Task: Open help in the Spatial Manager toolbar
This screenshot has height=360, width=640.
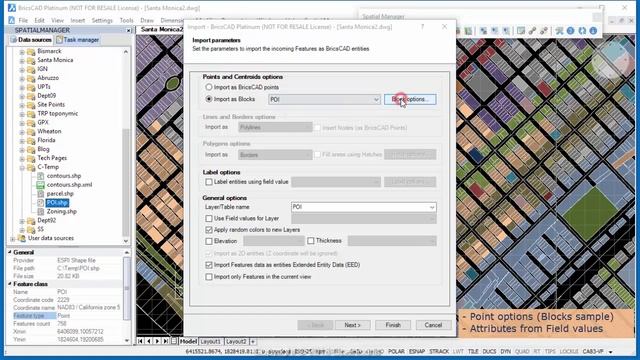Action: point(571,31)
